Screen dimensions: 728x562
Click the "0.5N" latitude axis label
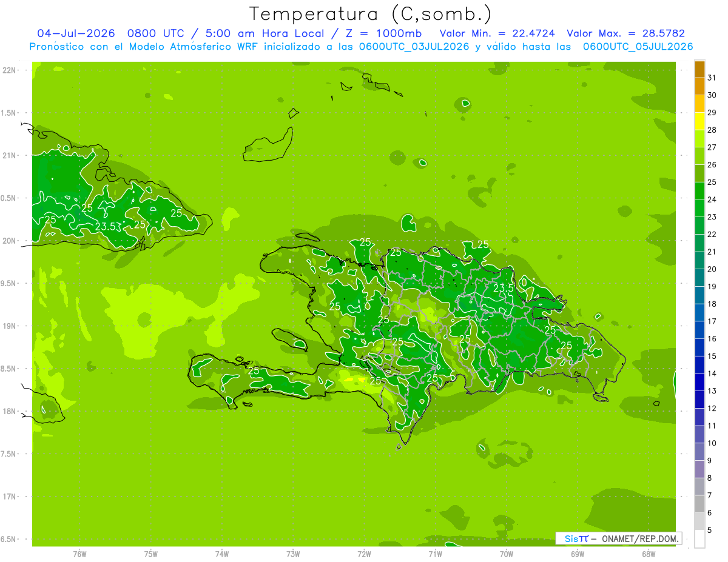tap(9, 198)
